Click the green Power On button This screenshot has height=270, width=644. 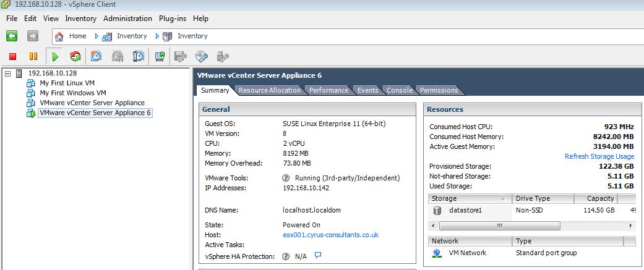[54, 56]
